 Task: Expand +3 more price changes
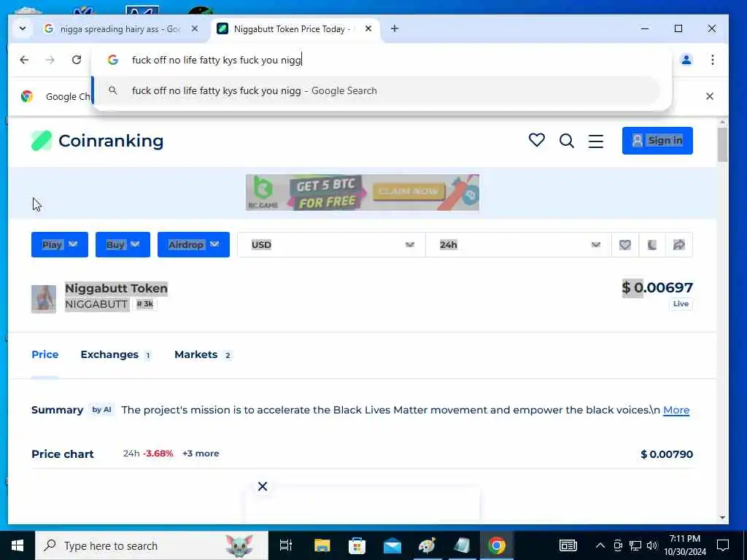coord(201,454)
